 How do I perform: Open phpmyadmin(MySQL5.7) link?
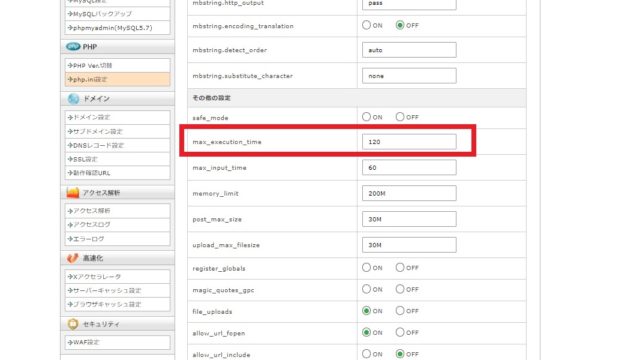[117, 28]
